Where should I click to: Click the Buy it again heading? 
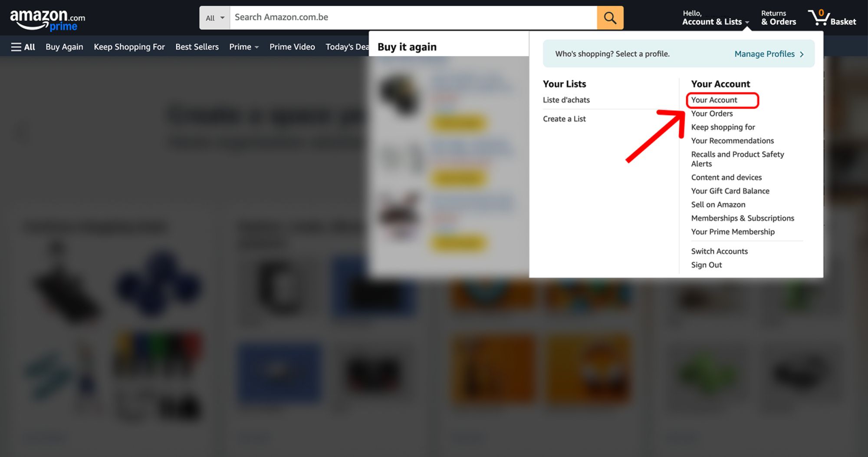[407, 47]
